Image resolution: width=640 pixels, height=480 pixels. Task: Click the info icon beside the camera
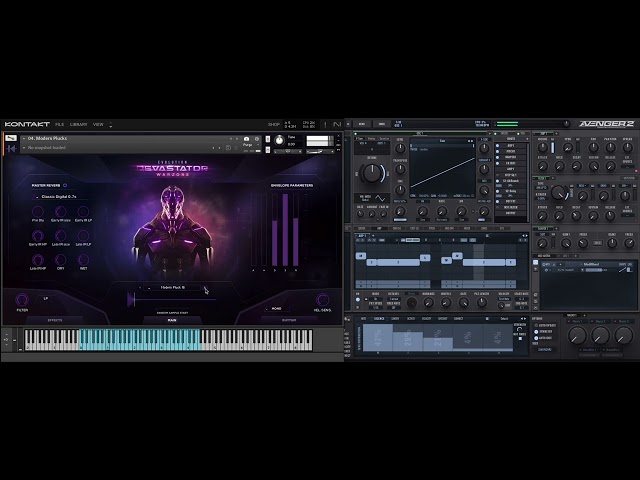click(x=257, y=139)
